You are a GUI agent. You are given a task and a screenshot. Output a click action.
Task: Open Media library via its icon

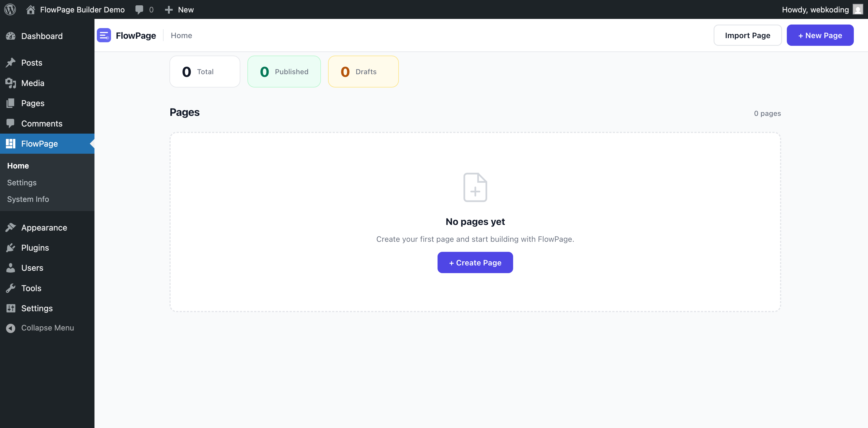11,83
